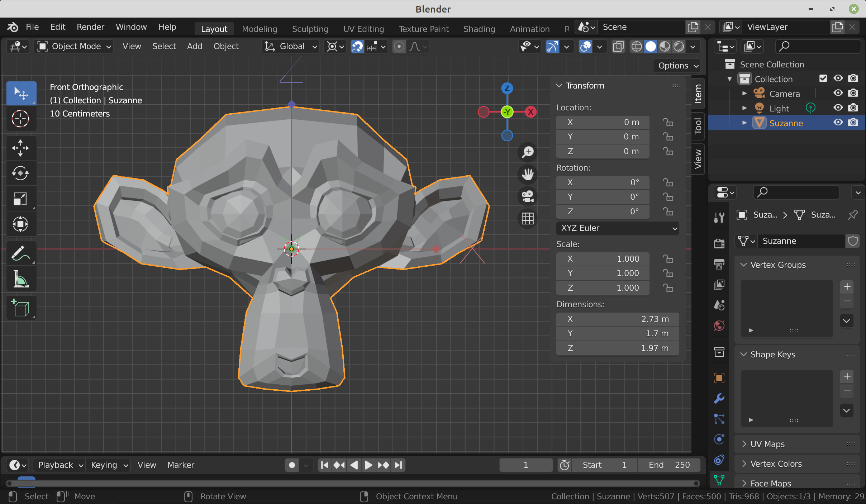Open the Options dropdown in viewport
866x504 pixels.
click(677, 66)
